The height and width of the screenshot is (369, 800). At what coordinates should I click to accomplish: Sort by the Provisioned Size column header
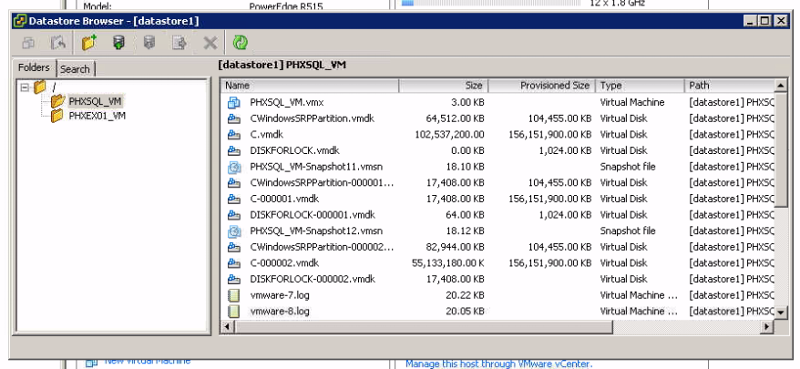(542, 85)
